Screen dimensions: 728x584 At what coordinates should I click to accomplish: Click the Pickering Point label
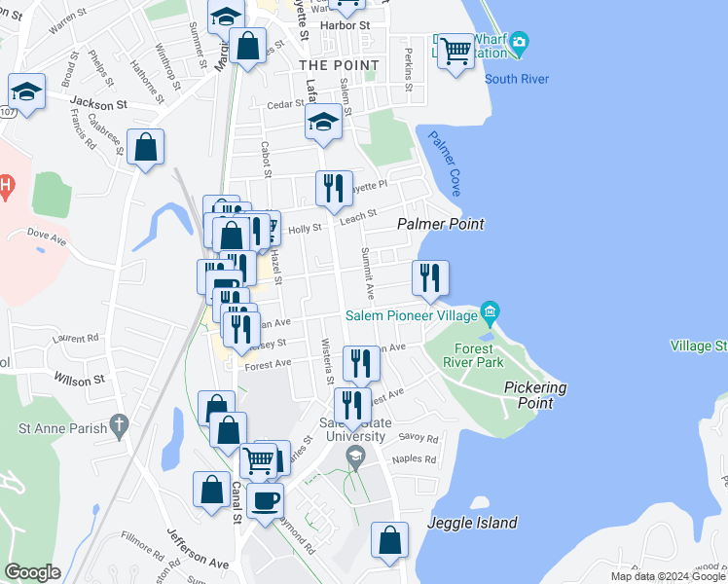(x=535, y=395)
